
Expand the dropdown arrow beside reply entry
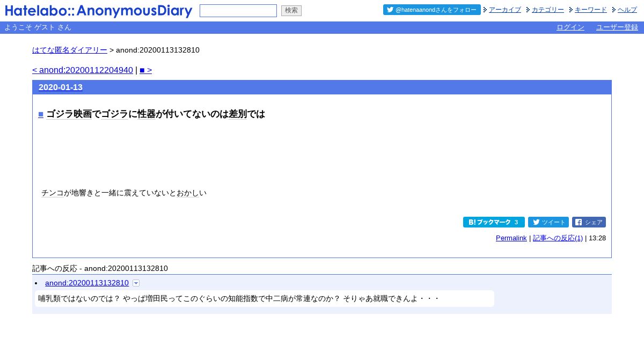136,283
